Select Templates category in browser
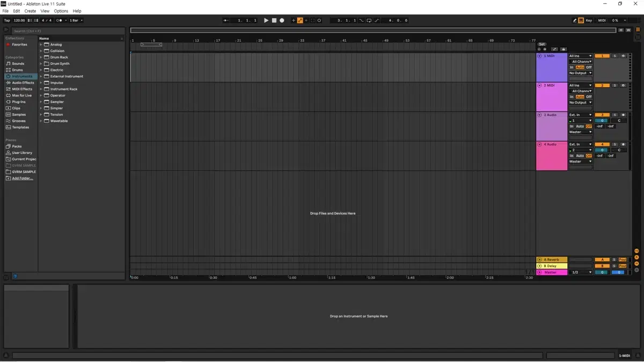 [20, 128]
